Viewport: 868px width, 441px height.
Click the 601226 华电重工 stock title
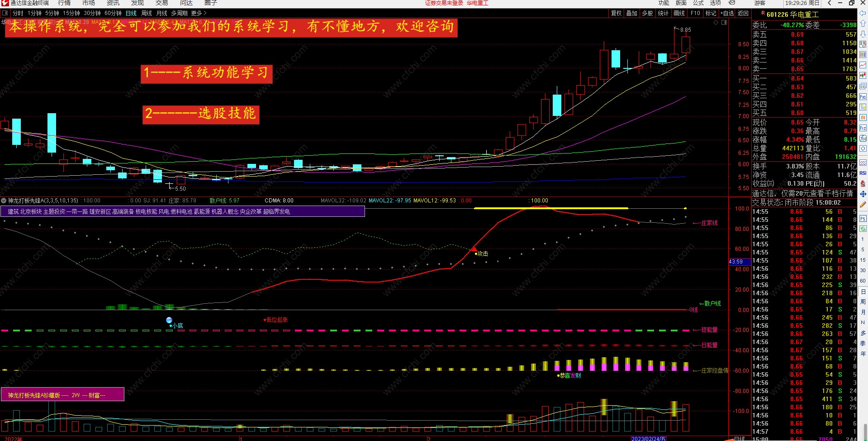[x=792, y=14]
